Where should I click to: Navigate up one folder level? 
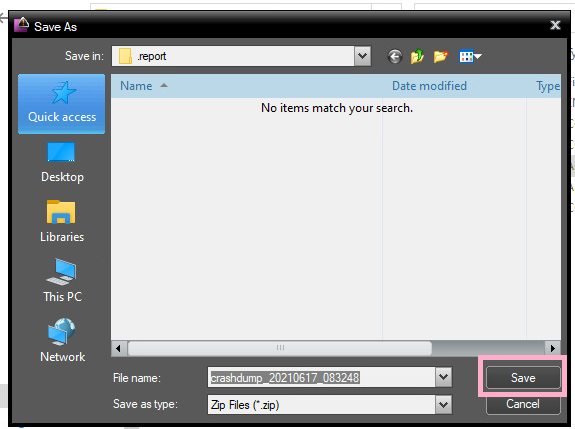pyautogui.click(x=417, y=56)
